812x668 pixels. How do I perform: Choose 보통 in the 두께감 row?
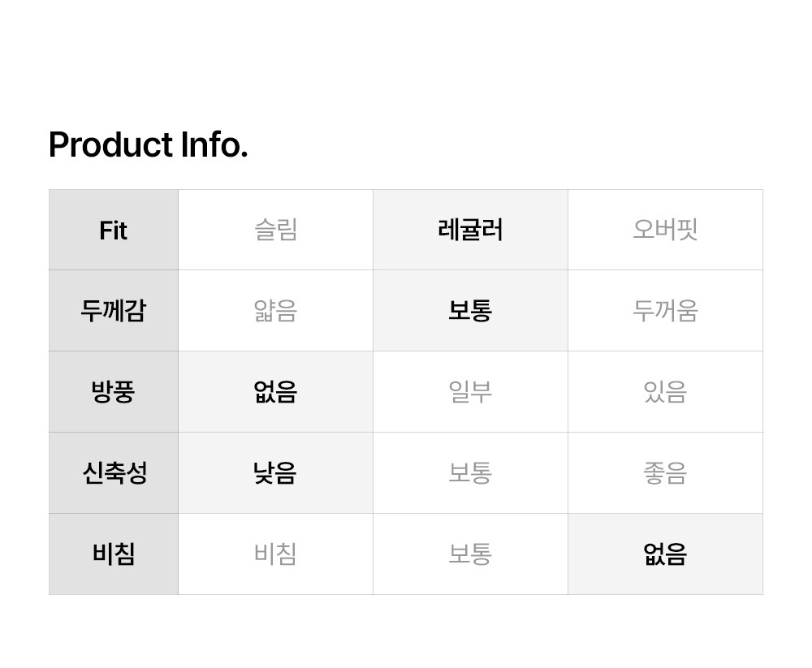[x=470, y=311]
